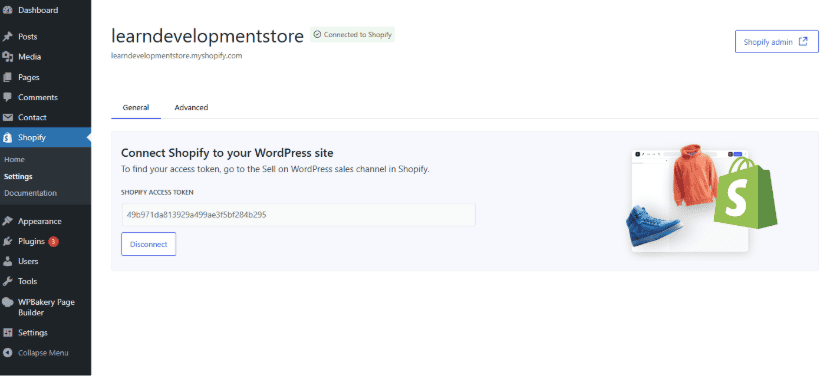831x378 pixels.
Task: Click the SHOPIFY ACCESS TOKEN label
Action: click(x=157, y=192)
